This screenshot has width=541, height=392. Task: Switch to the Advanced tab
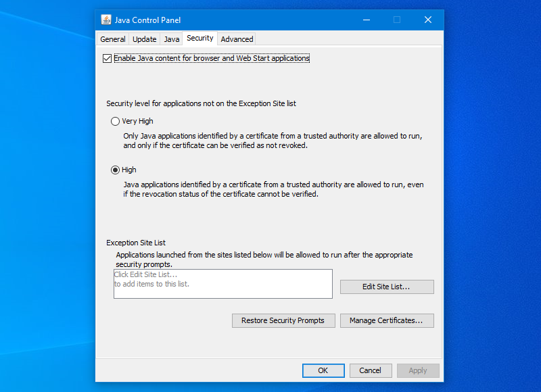[236, 39]
